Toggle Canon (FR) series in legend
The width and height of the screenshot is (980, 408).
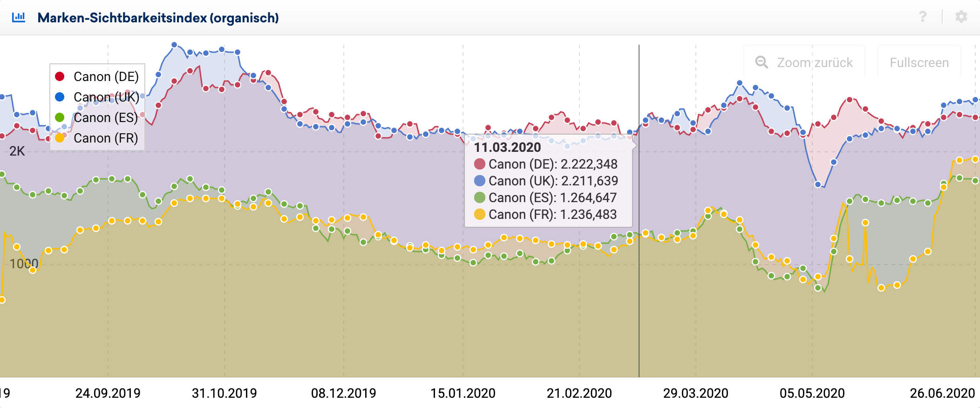(x=106, y=138)
